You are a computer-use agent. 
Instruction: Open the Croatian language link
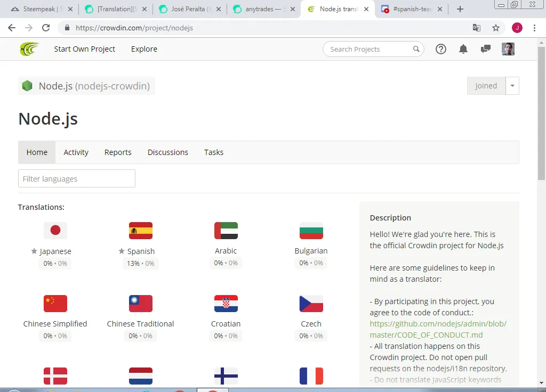click(226, 324)
